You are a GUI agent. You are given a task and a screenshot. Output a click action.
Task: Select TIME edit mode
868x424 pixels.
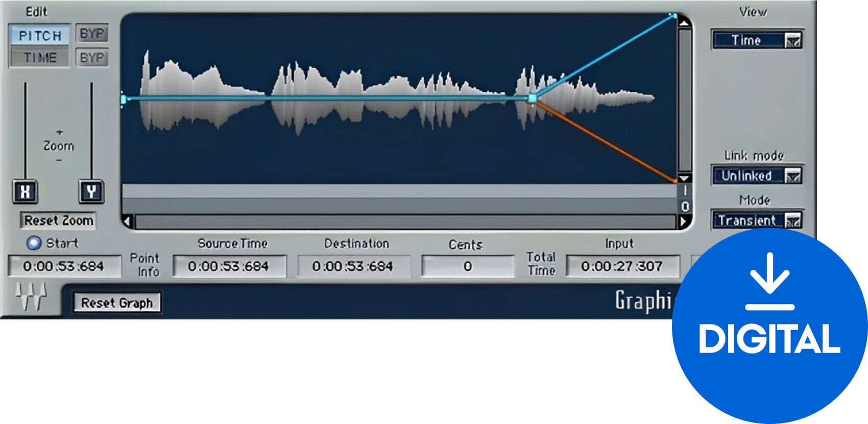pos(40,57)
